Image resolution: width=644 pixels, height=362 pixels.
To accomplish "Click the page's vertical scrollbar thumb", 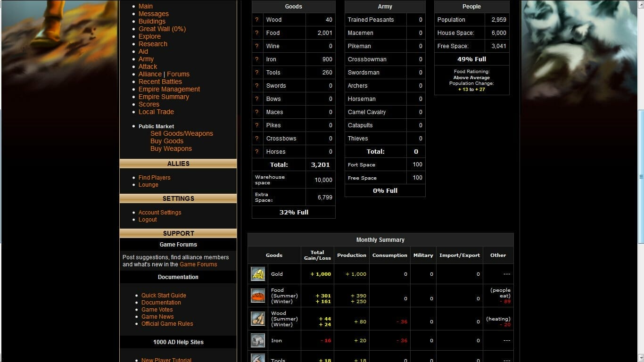I will click(641, 177).
